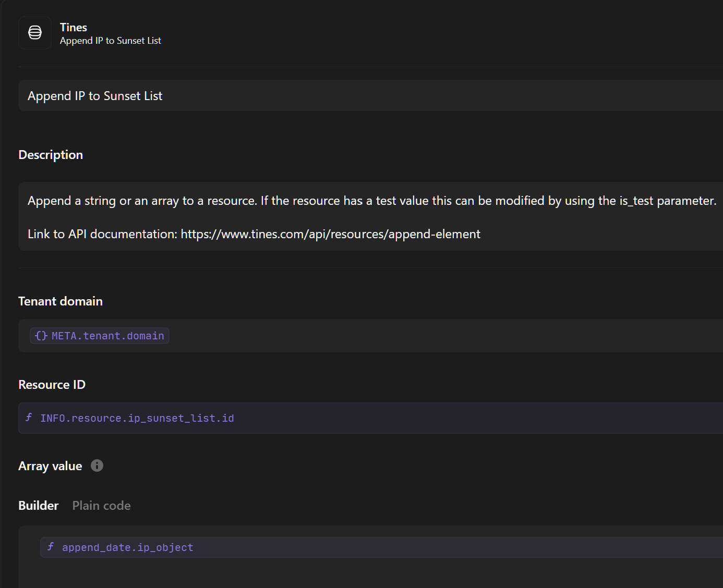Open the Tines API documentation URL
Image resolution: width=723 pixels, height=588 pixels.
(330, 234)
